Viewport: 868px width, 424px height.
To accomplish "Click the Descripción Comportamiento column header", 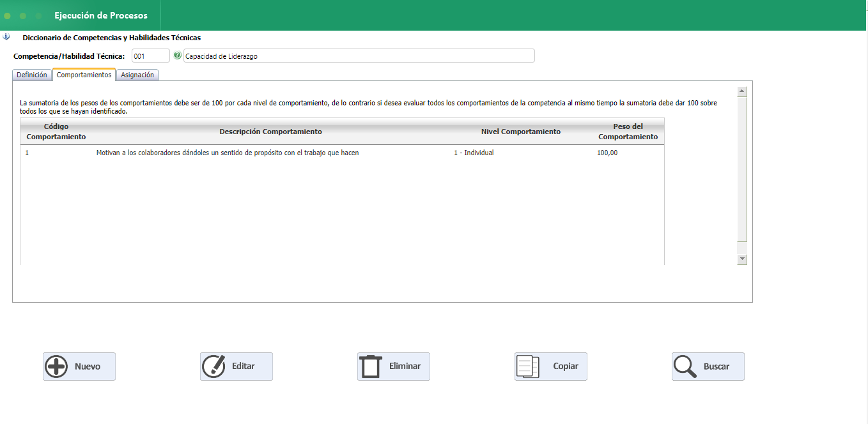I will coord(270,132).
